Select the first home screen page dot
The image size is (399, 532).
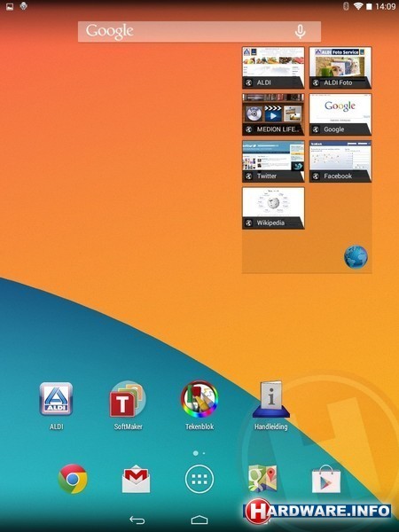click(x=195, y=453)
